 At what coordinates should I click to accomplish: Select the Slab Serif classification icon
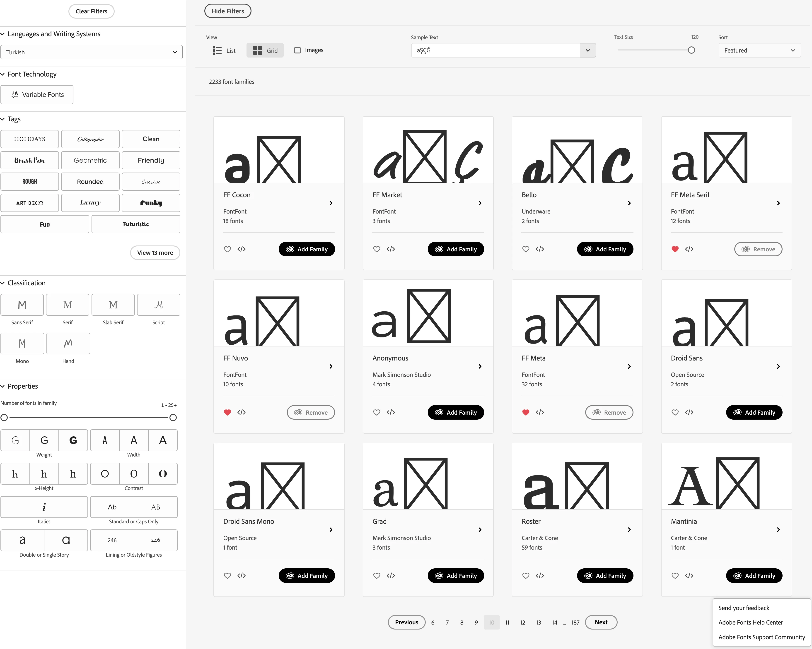[113, 305]
